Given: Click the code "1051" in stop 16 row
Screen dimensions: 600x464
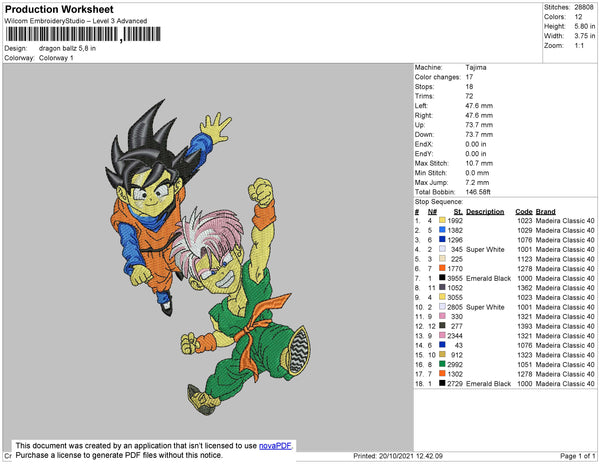Looking at the screenshot, I should coord(525,364).
